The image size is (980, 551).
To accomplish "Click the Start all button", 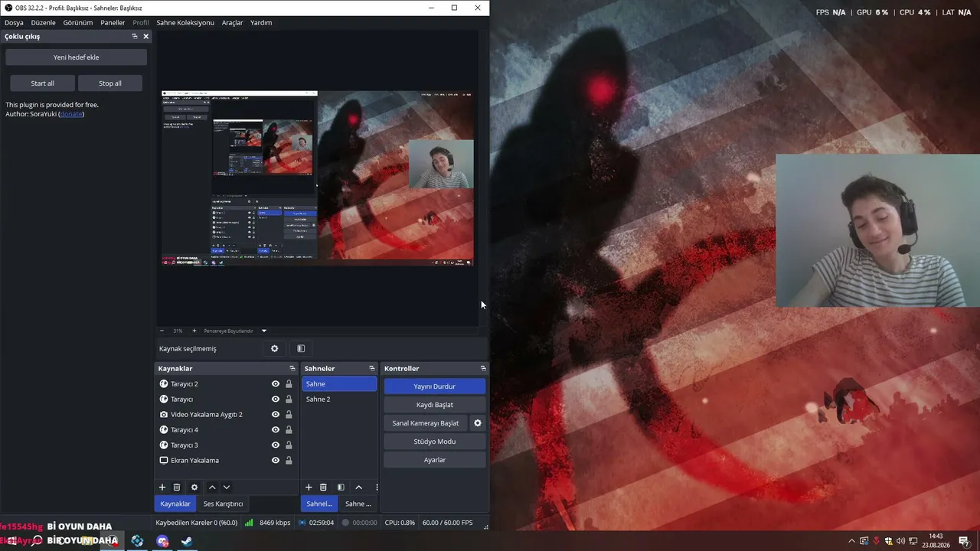I will point(43,83).
